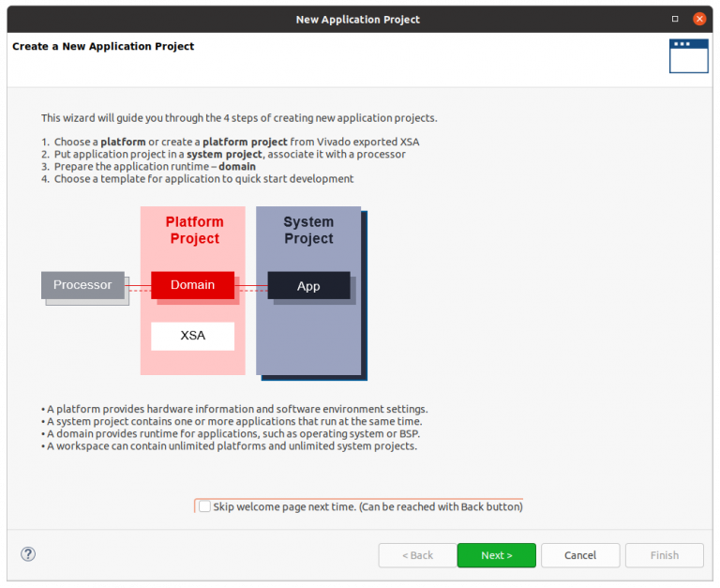Select the grey Processor box in diagram
The height and width of the screenshot is (588, 720).
[82, 285]
